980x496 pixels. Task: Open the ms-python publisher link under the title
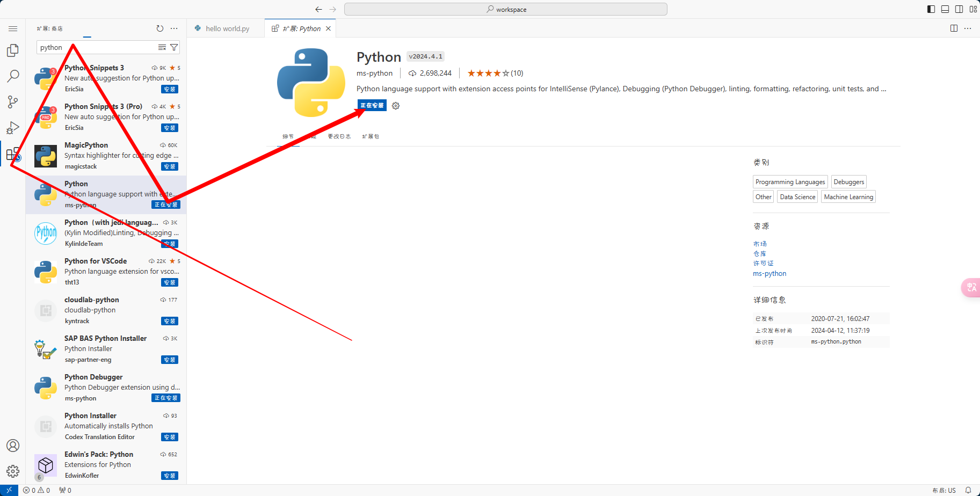tap(374, 73)
